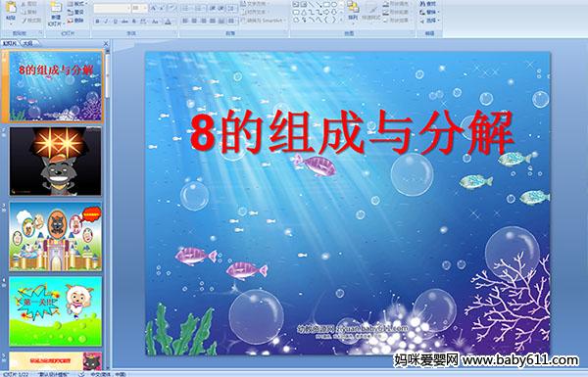Image resolution: width=588 pixels, height=377 pixels.
Task: Cut the selection with 剪切
Action: [29, 4]
